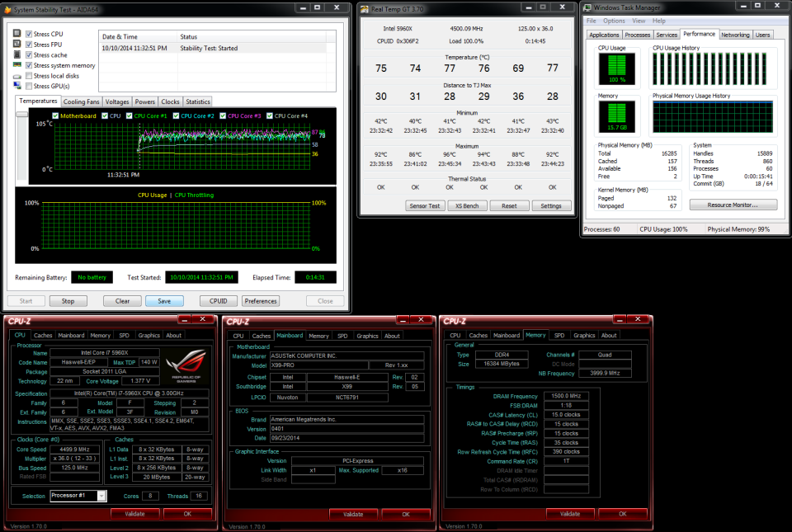
Task: Click the Stress cache icon
Action: click(x=17, y=54)
